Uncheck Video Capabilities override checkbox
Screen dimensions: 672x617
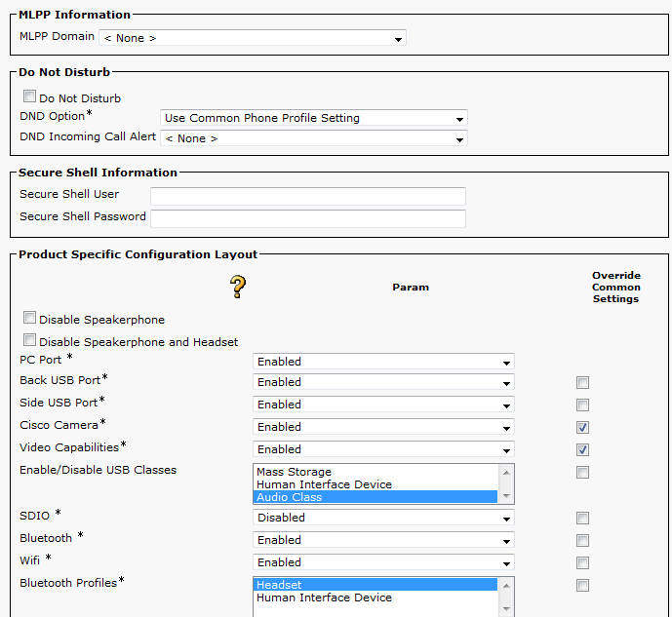(x=582, y=449)
